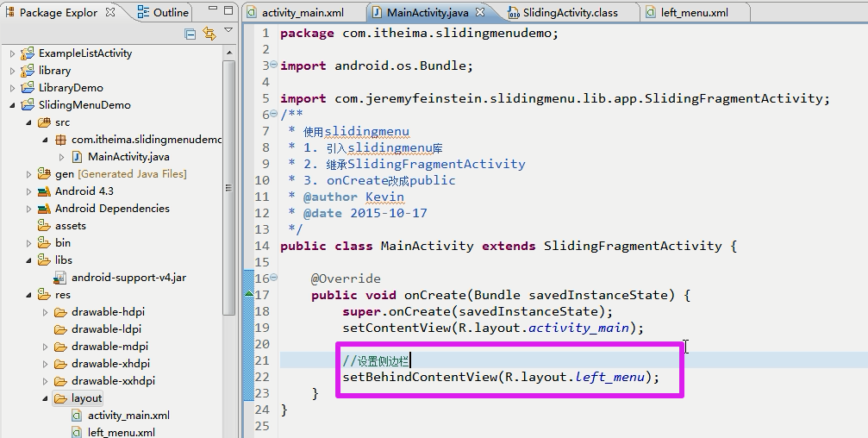The image size is (868, 438).
Task: Select MainActivity.java file in the tree
Action: coord(128,157)
